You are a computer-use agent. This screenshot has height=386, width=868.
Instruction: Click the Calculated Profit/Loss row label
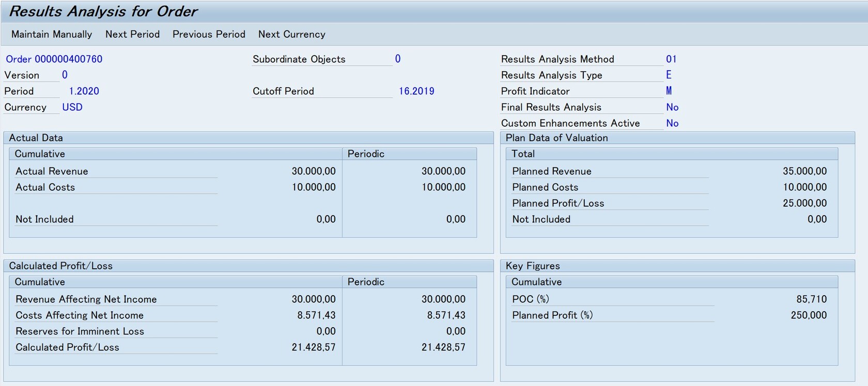tap(67, 347)
